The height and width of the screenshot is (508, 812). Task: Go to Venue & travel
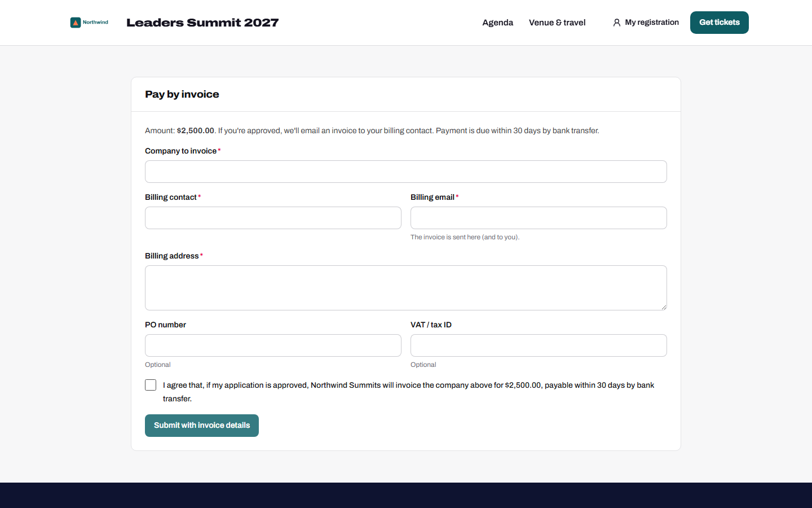(x=557, y=23)
